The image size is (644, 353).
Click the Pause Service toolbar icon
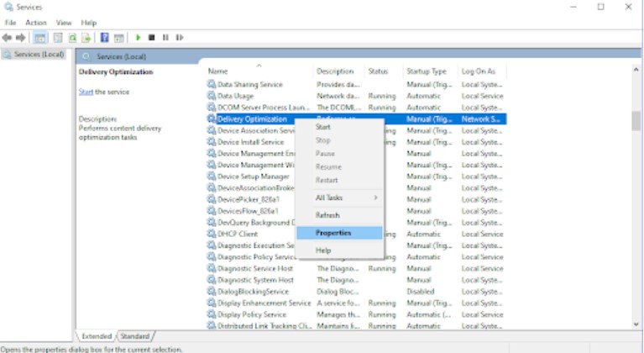[165, 37]
